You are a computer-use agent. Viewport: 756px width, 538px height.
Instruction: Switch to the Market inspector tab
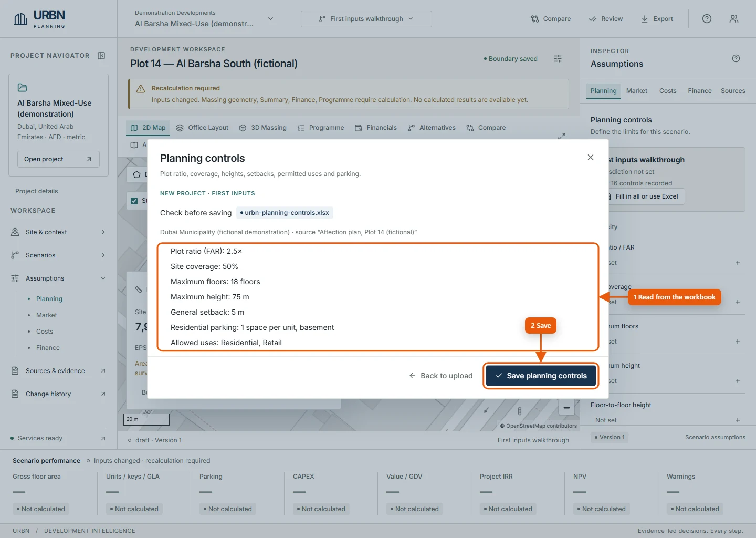(x=637, y=91)
